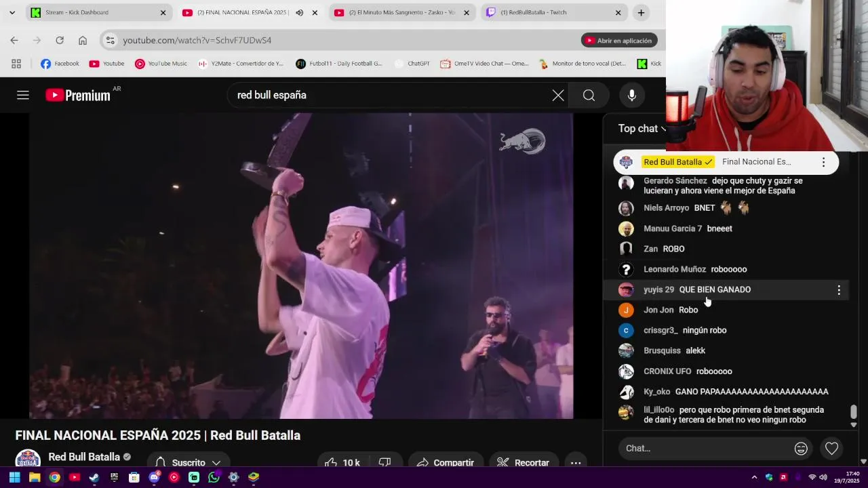Open ChatGPT bookmark
This screenshot has width=868, height=488.
(412, 64)
